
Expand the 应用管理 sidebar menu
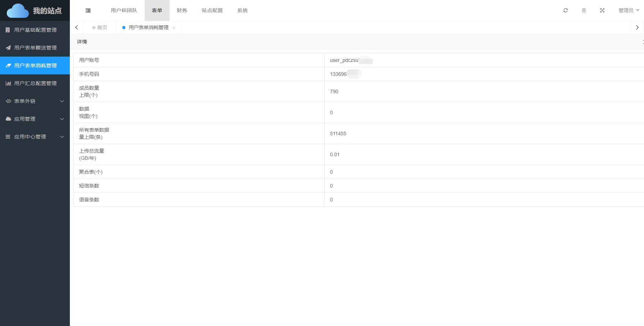(x=35, y=119)
